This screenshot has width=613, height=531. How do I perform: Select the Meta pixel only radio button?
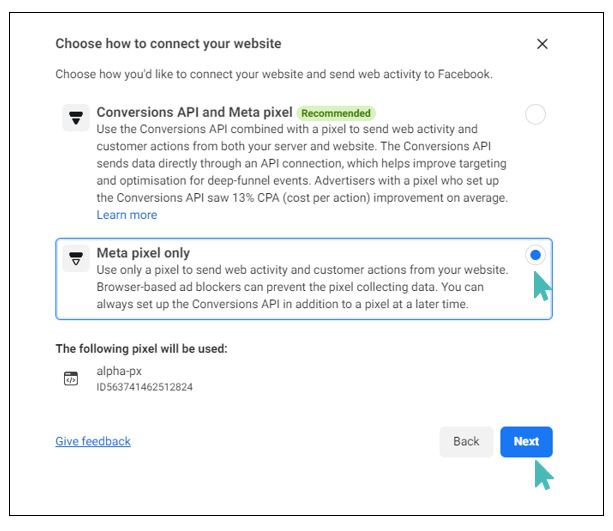(x=535, y=255)
